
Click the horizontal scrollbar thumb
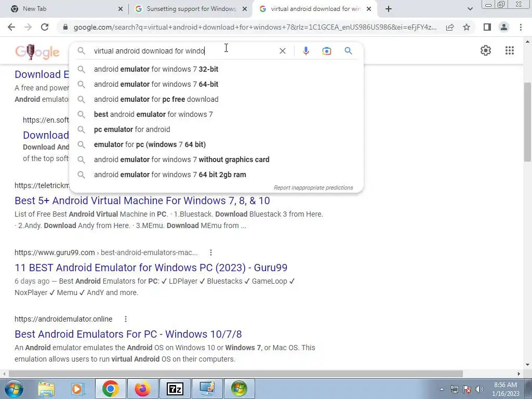(235, 374)
